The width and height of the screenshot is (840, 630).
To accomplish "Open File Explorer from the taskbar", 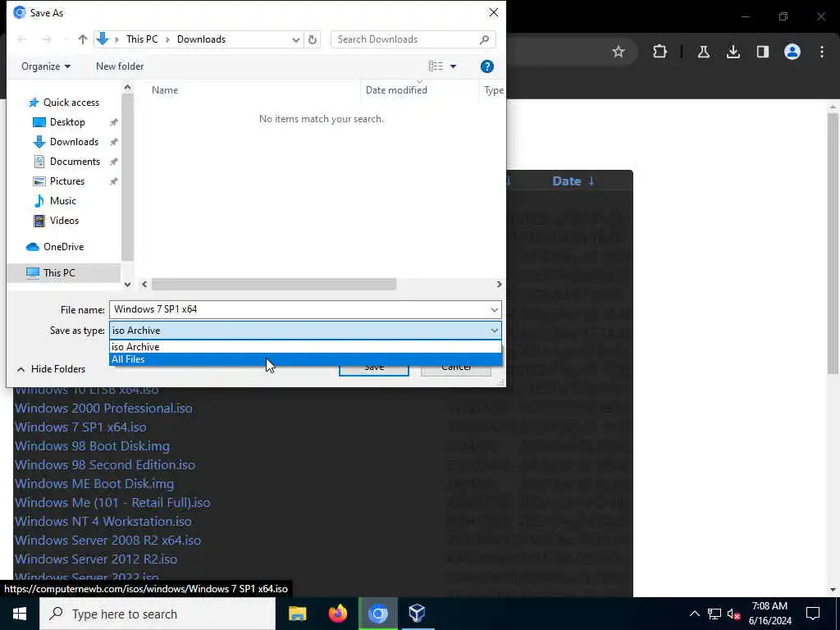I will coord(297,614).
